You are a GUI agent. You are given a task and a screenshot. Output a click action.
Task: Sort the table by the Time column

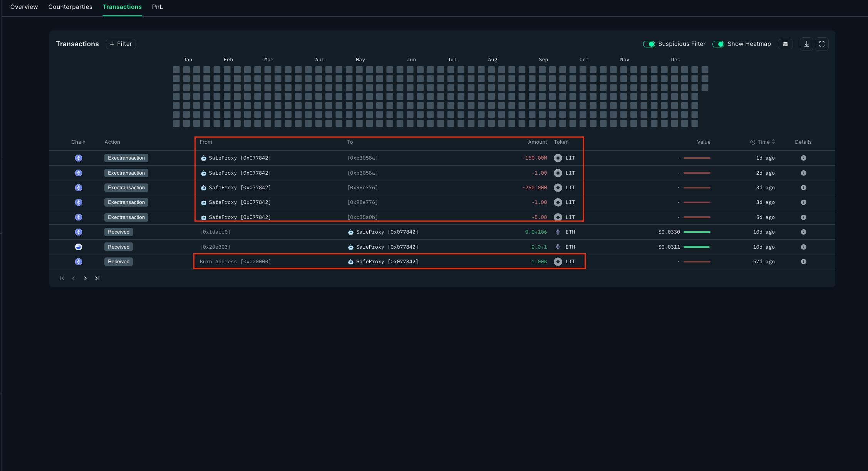763,142
